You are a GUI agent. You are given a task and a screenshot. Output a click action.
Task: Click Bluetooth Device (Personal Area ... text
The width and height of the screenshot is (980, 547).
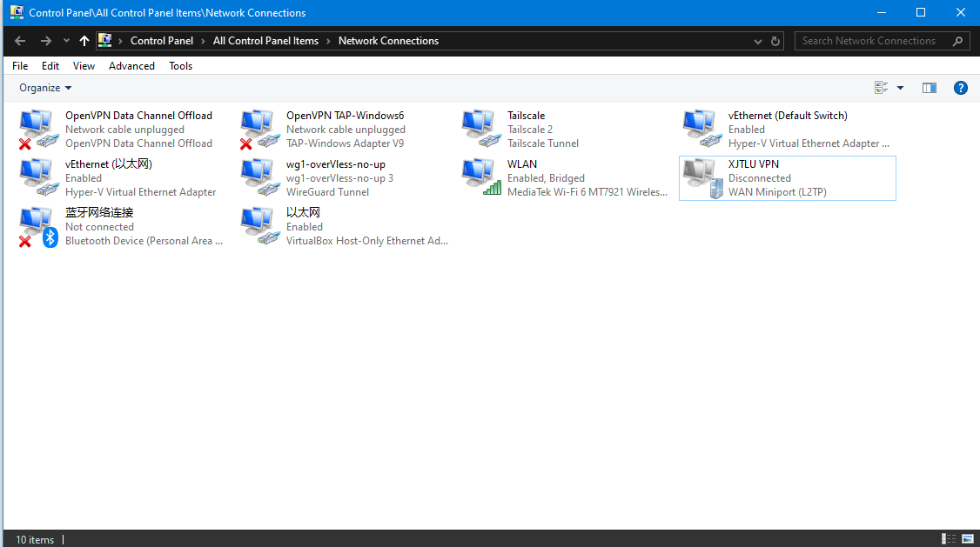(144, 240)
